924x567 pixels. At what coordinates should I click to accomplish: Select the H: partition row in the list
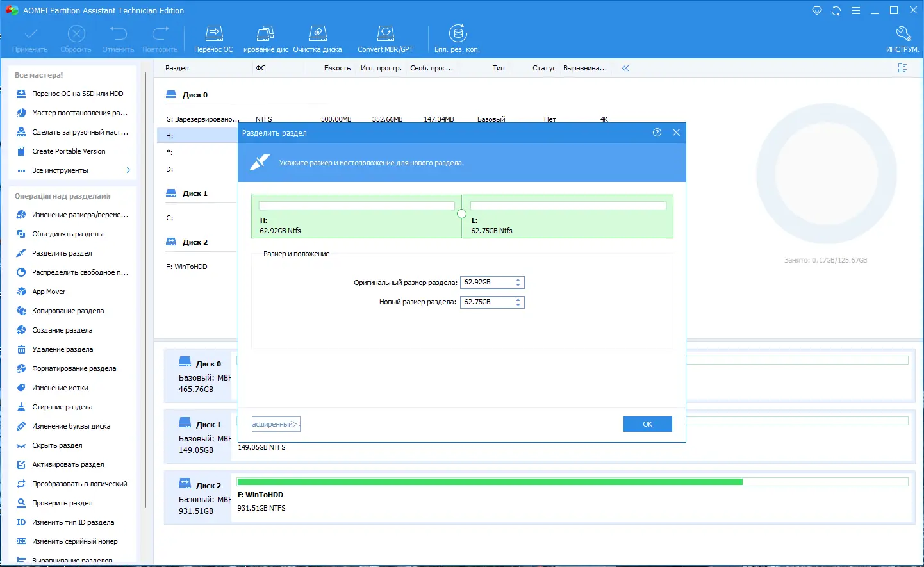[197, 136]
